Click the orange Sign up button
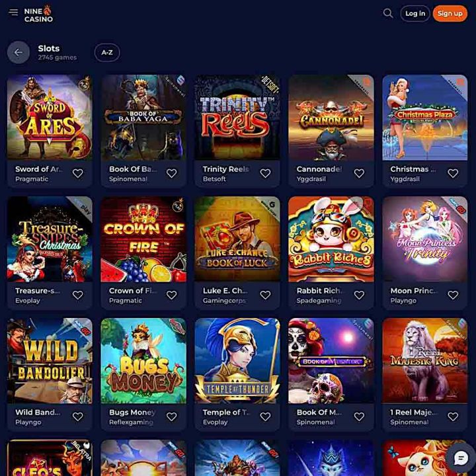Image resolution: width=476 pixels, height=476 pixels. pos(450,13)
